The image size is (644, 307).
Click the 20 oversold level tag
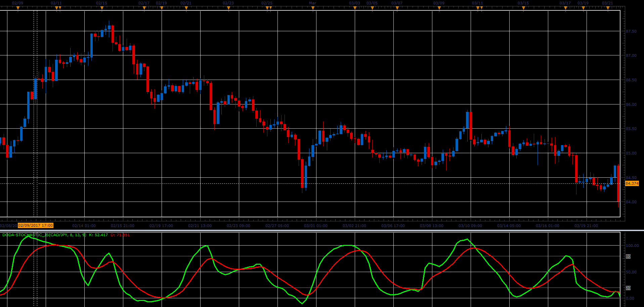click(628, 288)
